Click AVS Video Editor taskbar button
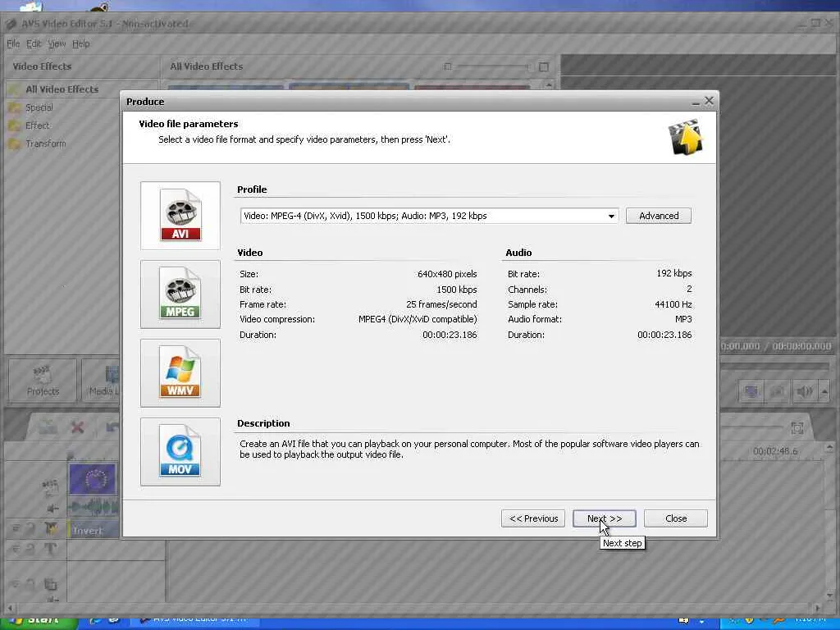 click(195, 620)
